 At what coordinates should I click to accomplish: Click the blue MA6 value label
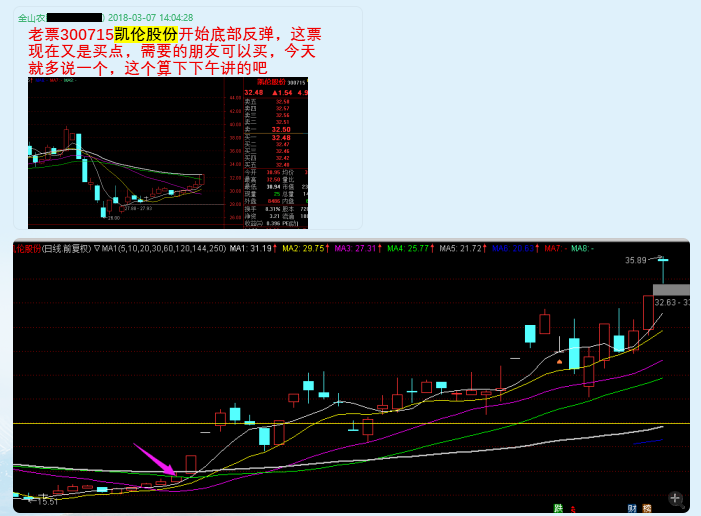(x=513, y=249)
